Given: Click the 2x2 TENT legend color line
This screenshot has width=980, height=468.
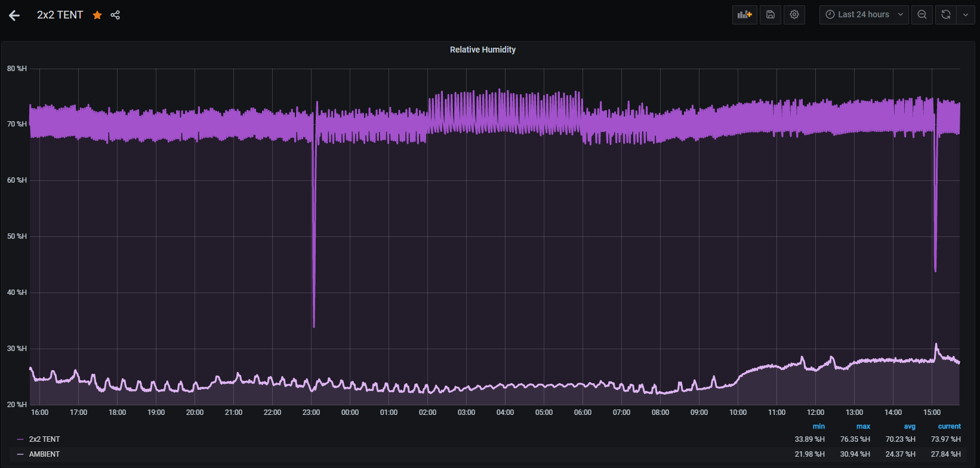Looking at the screenshot, I should (x=20, y=439).
